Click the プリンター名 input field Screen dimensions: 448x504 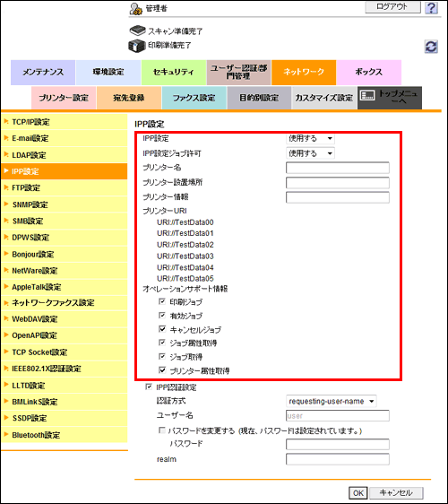pos(338,168)
